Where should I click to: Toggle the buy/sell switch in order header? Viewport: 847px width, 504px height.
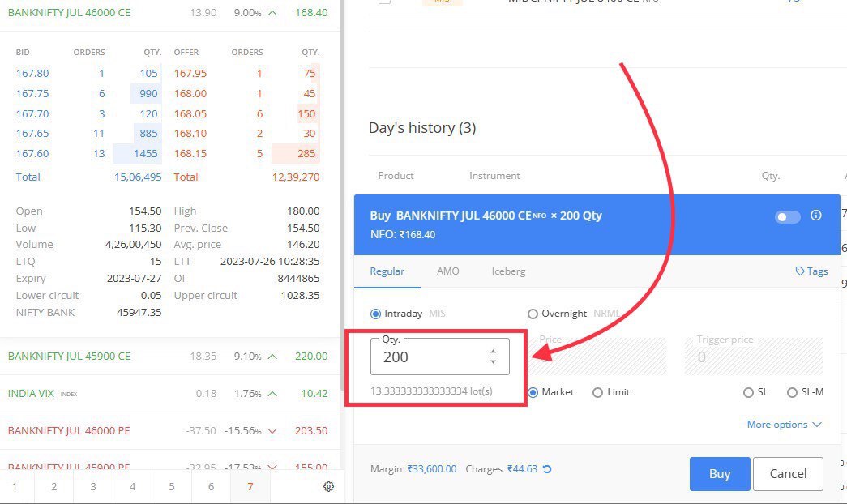pos(787,216)
